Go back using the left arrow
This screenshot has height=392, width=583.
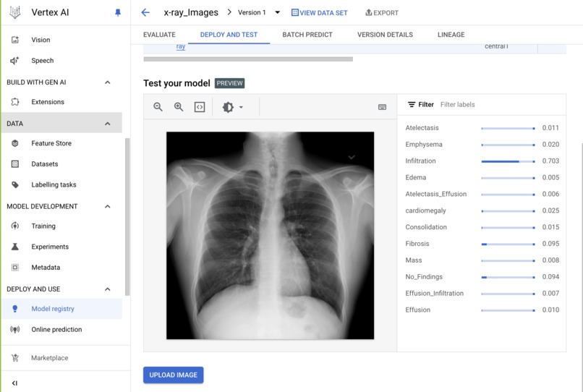[145, 12]
